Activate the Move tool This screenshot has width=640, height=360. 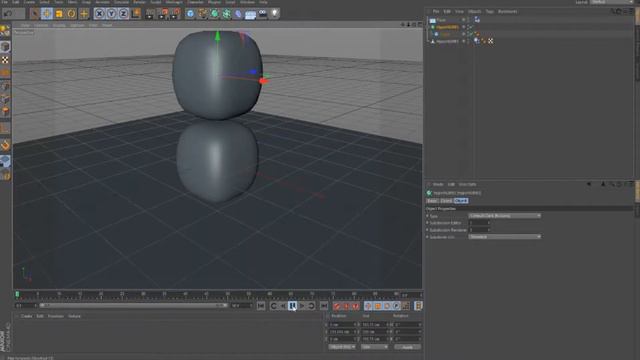(47, 14)
